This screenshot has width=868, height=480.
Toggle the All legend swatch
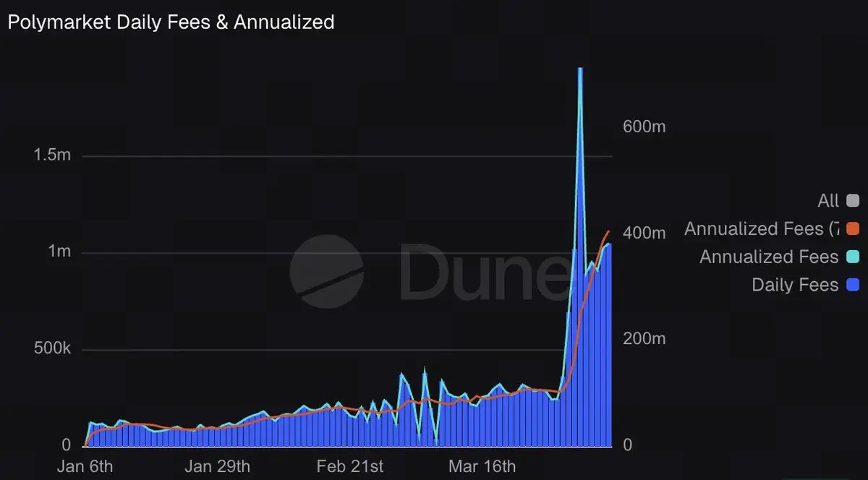click(x=852, y=201)
